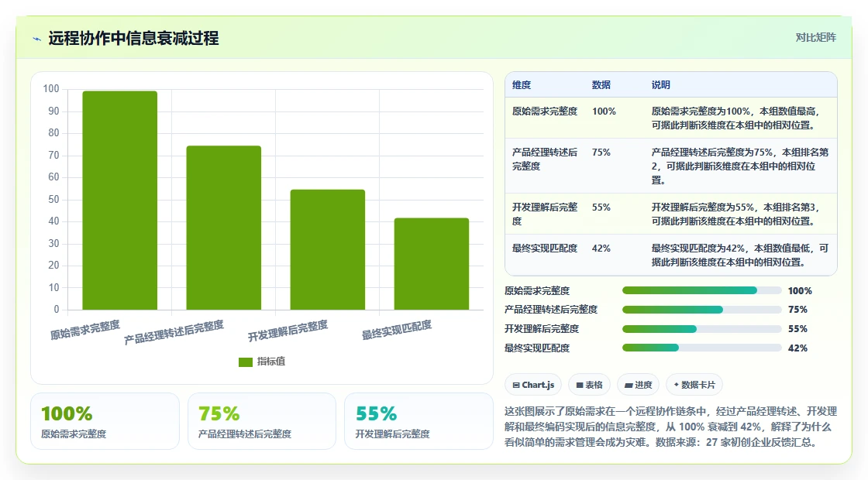Image resolution: width=868 pixels, height=480 pixels.
Task: Click the 指标值 legend label
Action: [x=271, y=361]
